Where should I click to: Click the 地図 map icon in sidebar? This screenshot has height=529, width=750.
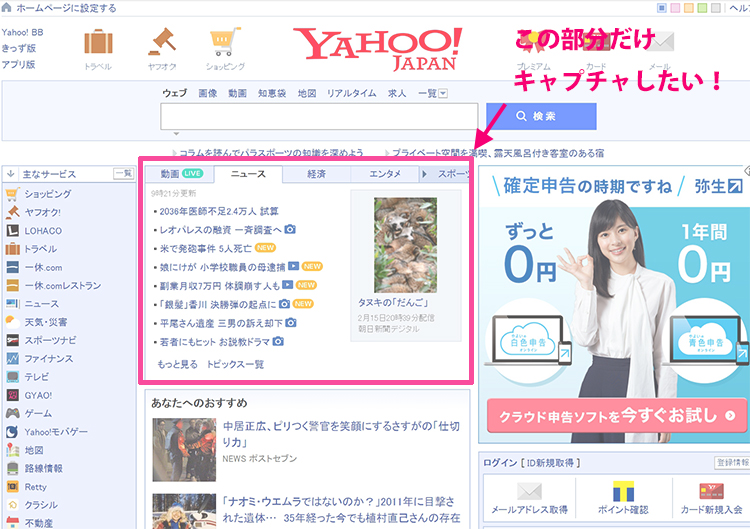[x=12, y=450]
